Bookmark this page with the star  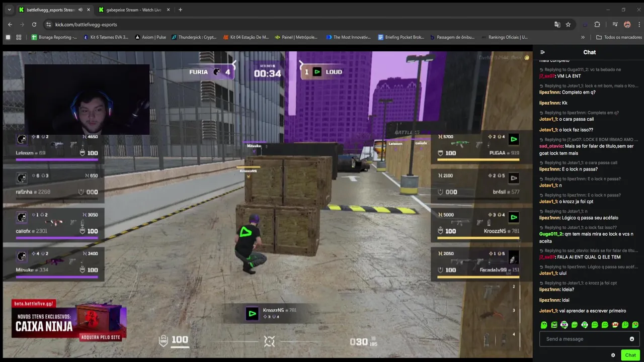568,24
